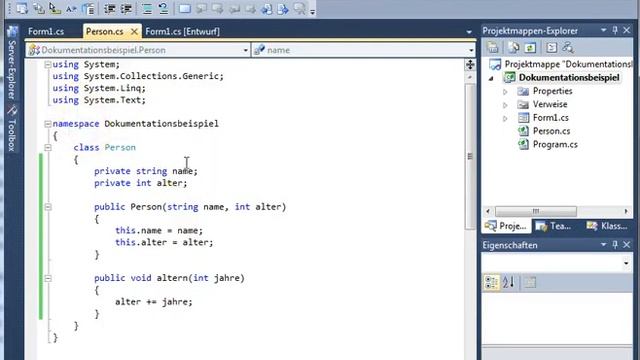This screenshot has width=640, height=360.
Task: Click the Display Parameter Info icon
Action: pyautogui.click(x=39, y=9)
